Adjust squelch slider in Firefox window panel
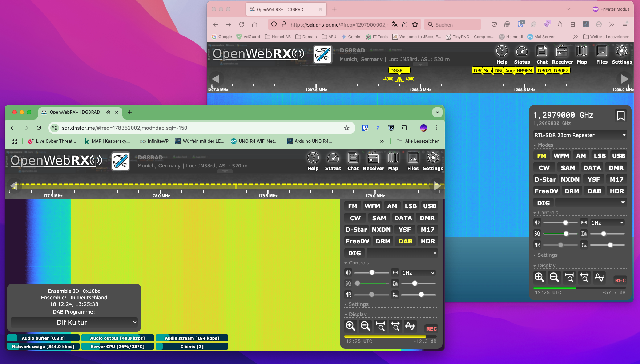Image resolution: width=640 pixels, height=364 pixels. (560, 234)
